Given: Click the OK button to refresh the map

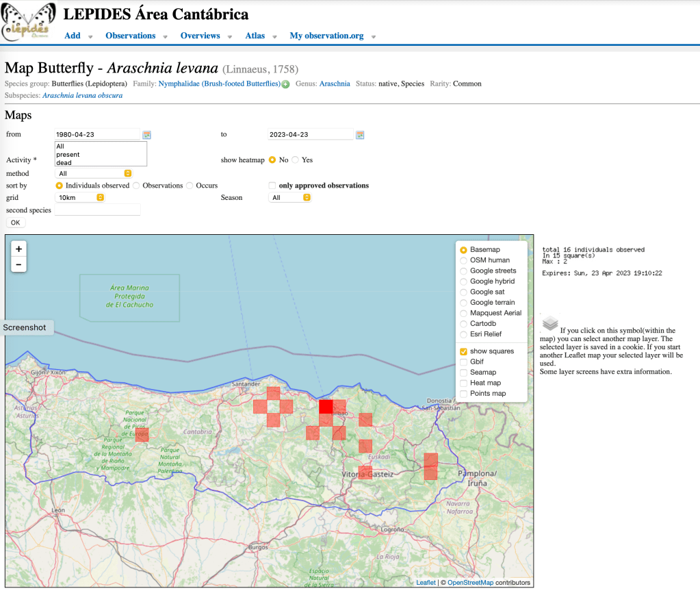Looking at the screenshot, I should coord(15,222).
